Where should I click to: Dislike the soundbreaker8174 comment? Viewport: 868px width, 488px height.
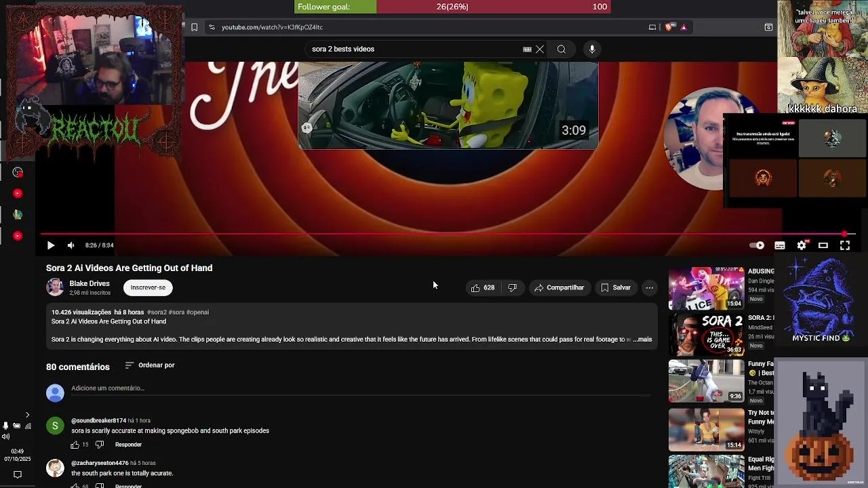[x=100, y=445]
